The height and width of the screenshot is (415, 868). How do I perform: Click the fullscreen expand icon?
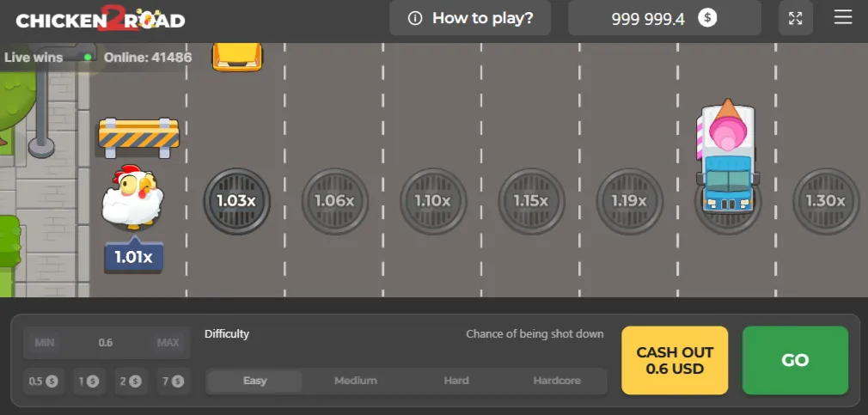[795, 18]
